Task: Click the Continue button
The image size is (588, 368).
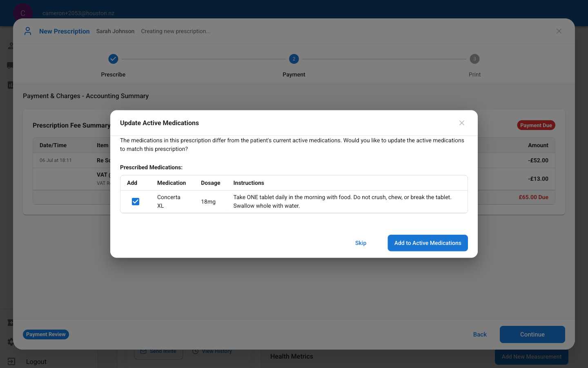Action: [532, 334]
